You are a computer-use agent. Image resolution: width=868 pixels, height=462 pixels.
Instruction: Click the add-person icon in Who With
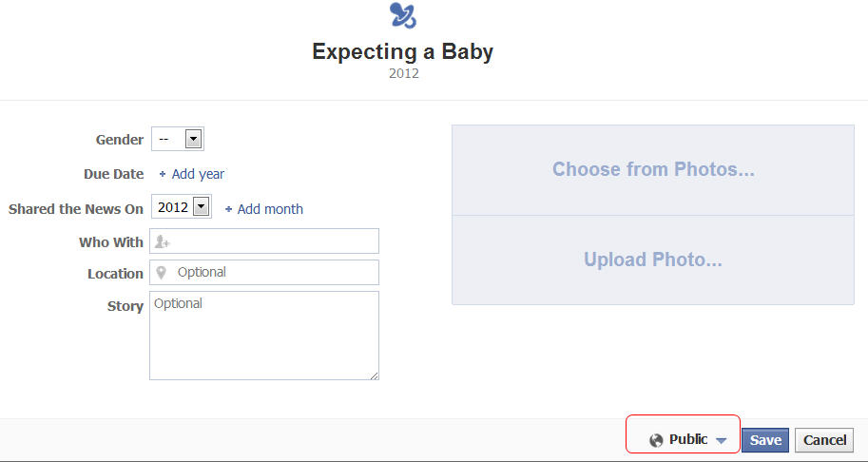coord(163,241)
